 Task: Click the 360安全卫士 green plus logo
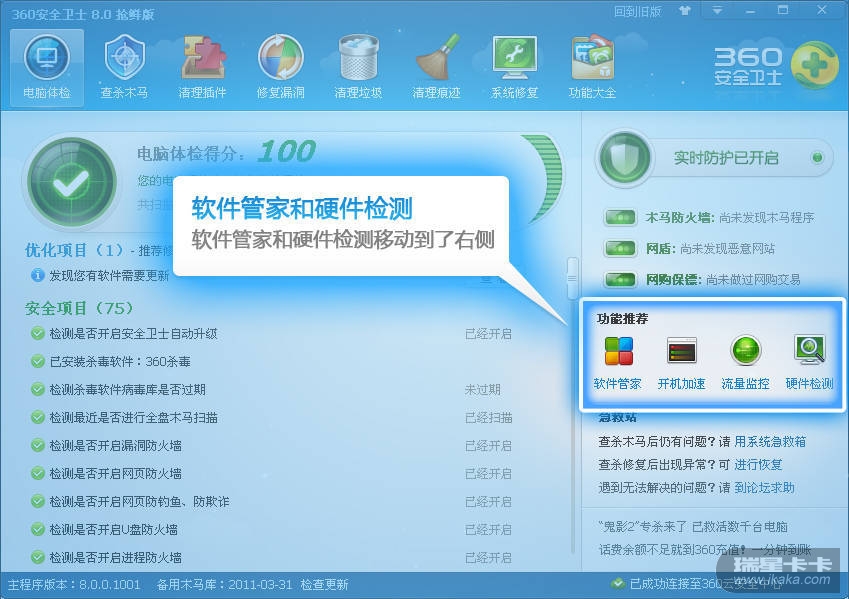coord(814,65)
